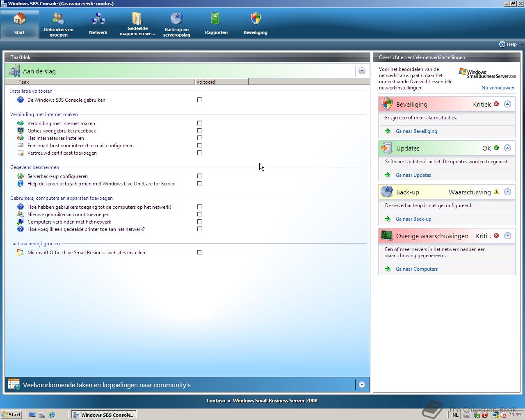Sort by the Voltooid column header
The height and width of the screenshot is (420, 525).
pyautogui.click(x=221, y=82)
